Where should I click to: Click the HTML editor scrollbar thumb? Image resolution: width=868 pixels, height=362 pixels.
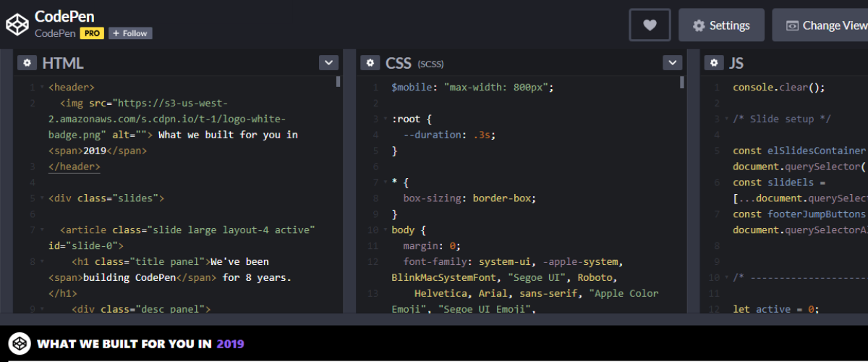pyautogui.click(x=339, y=82)
